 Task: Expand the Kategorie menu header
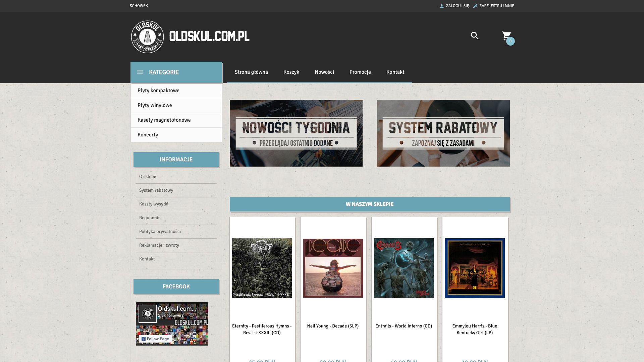click(176, 72)
